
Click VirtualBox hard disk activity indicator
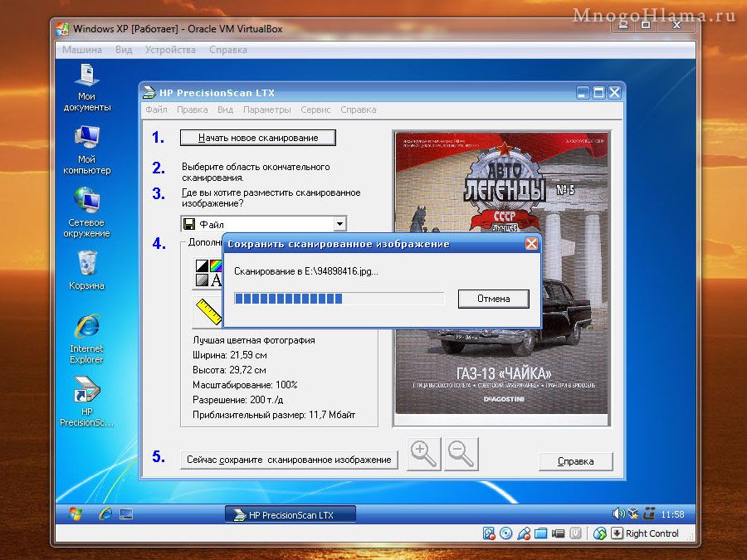tap(489, 533)
